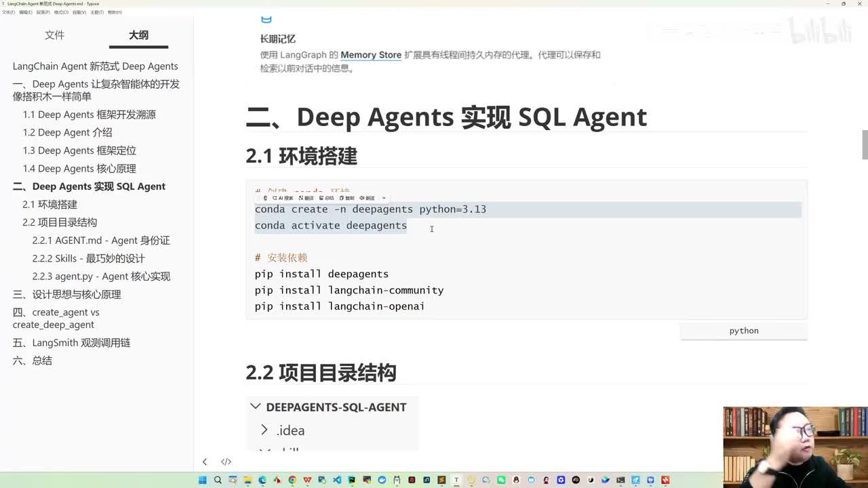Click 总结 (summarize) in floating selection toolbar

click(326, 198)
